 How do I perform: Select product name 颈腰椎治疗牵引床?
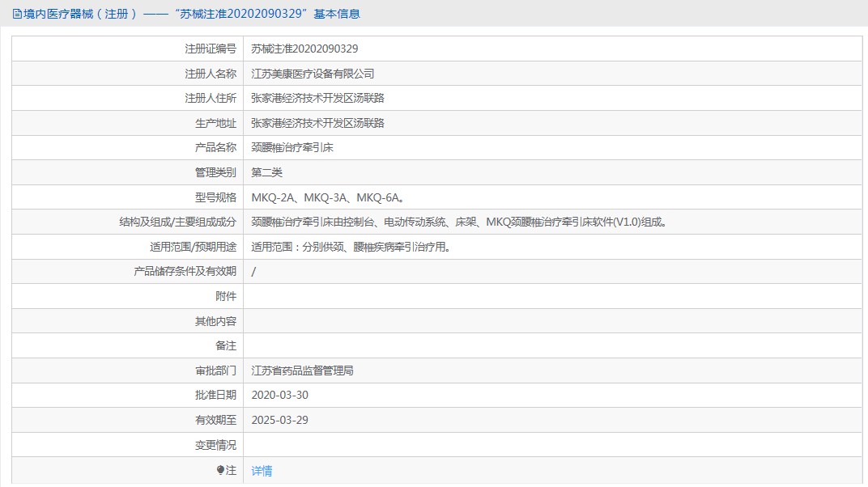[292, 147]
